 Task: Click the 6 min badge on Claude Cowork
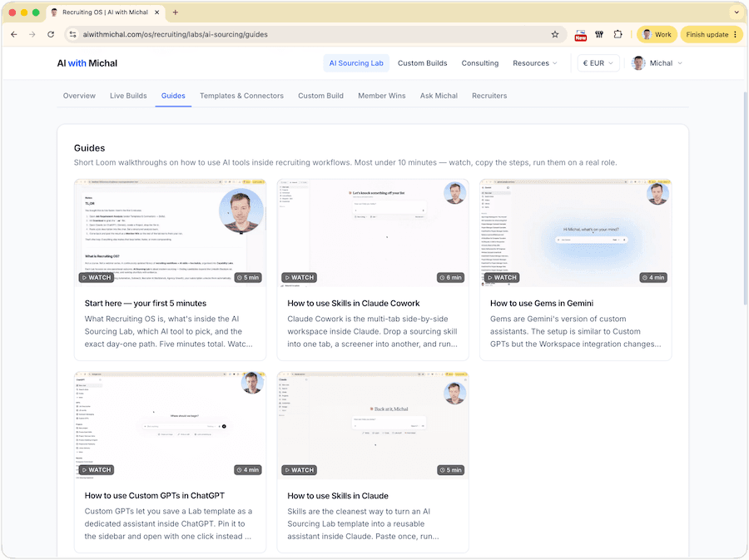point(450,277)
